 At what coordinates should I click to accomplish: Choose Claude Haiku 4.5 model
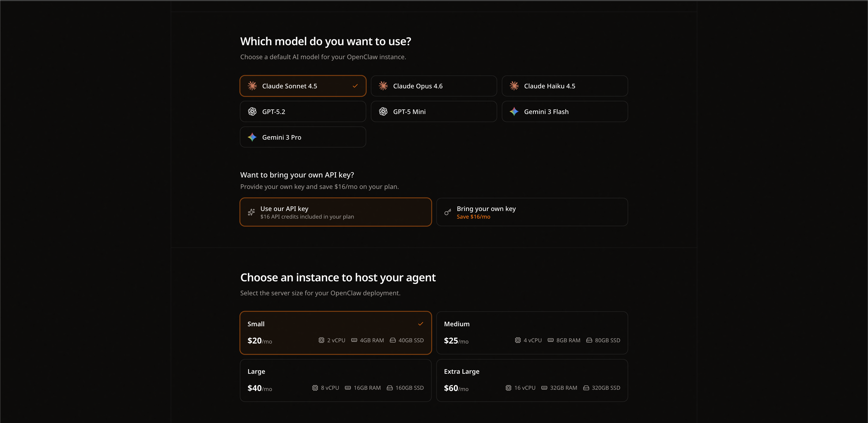coord(565,86)
